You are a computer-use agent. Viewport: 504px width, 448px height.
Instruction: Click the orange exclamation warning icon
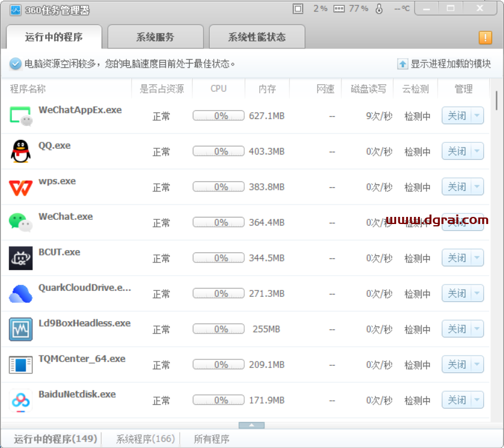485,37
